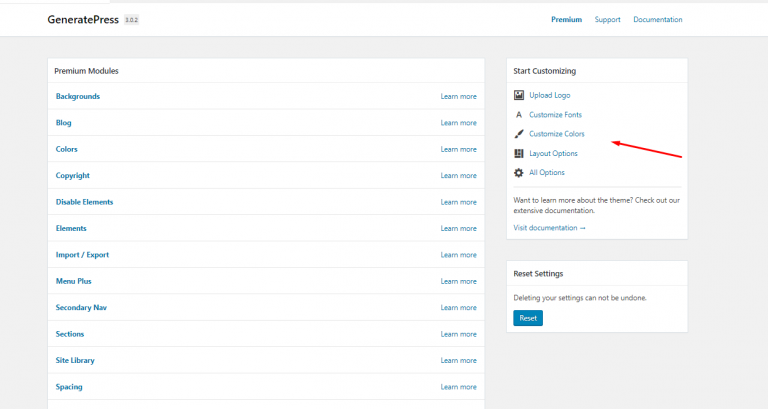Click the 'Want to learn more' paragraph
The width and height of the screenshot is (768, 409).
click(597, 205)
